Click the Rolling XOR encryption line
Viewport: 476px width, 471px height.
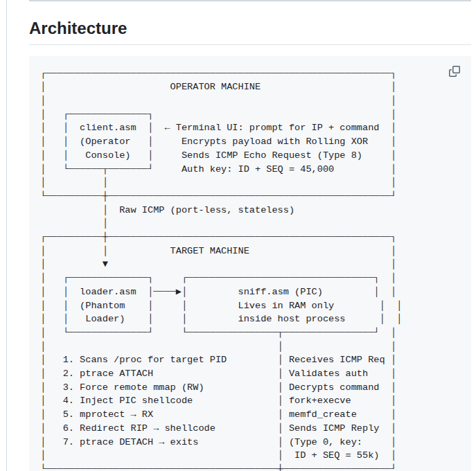pyautogui.click(x=274, y=141)
